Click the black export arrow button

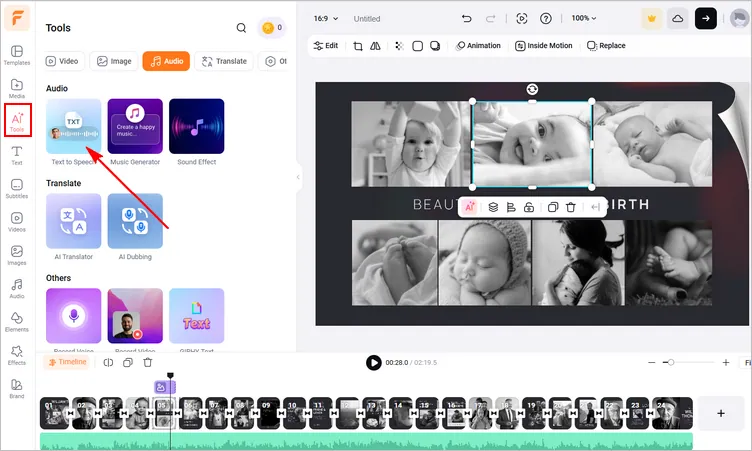(x=705, y=19)
